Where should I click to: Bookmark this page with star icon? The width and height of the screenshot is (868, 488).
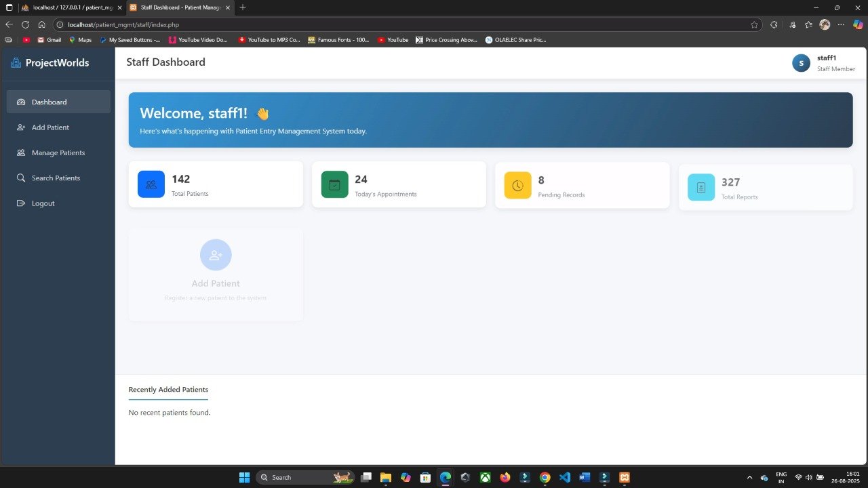(754, 24)
